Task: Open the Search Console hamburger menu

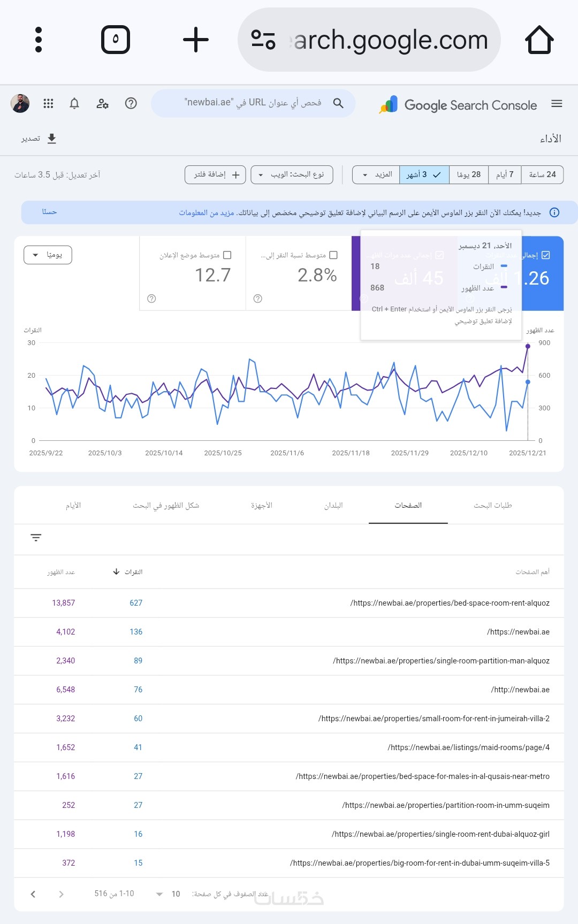Action: point(557,104)
